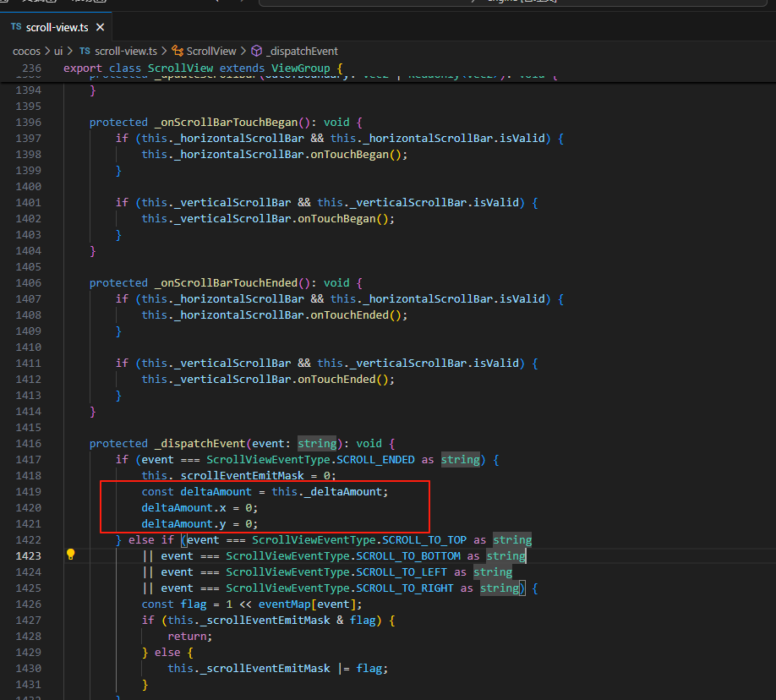The image size is (776, 700).
Task: Click the _dispatchEvent method icon in breadcrumbs
Action: coord(257,51)
